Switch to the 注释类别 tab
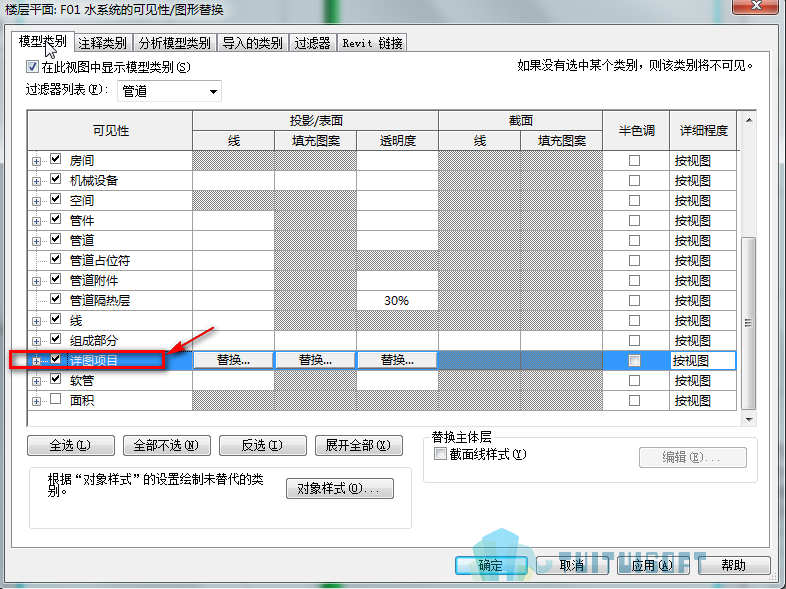This screenshot has height=589, width=786. pyautogui.click(x=102, y=43)
